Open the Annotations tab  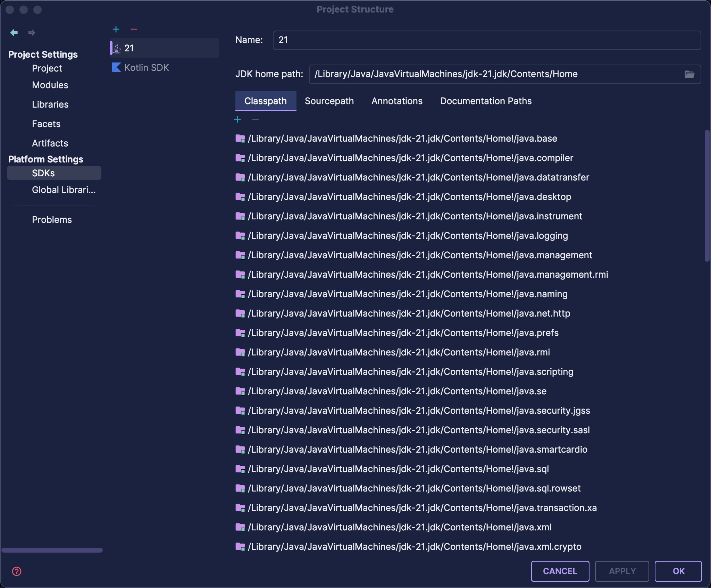click(397, 101)
